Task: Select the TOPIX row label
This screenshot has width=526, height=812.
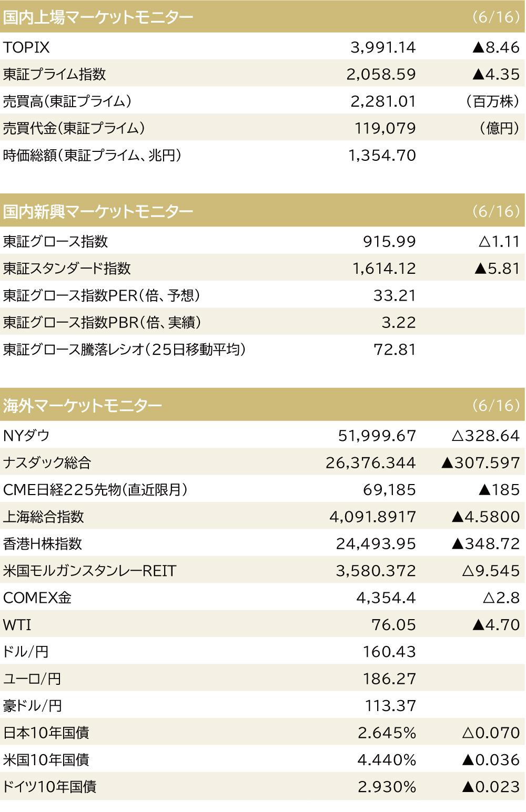Action: pos(26,47)
